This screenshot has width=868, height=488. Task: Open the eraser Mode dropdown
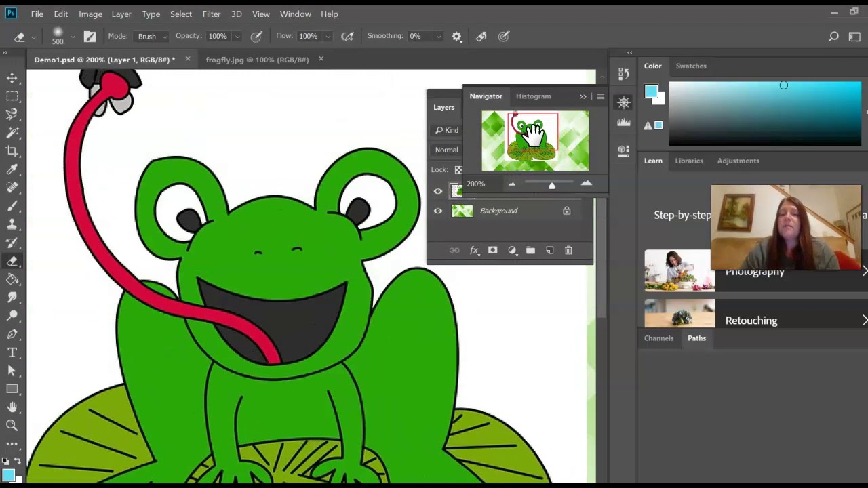(x=152, y=37)
